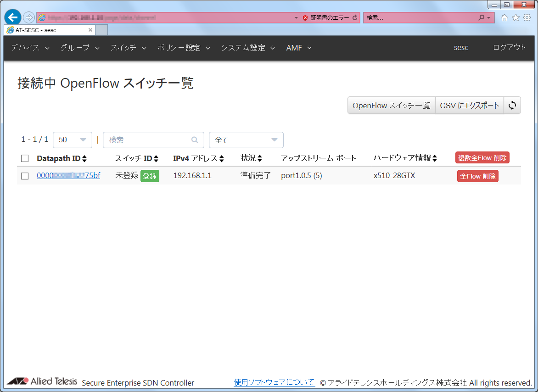Reload the switch list with refresh icon button
Screen dimensions: 538x392
point(512,105)
